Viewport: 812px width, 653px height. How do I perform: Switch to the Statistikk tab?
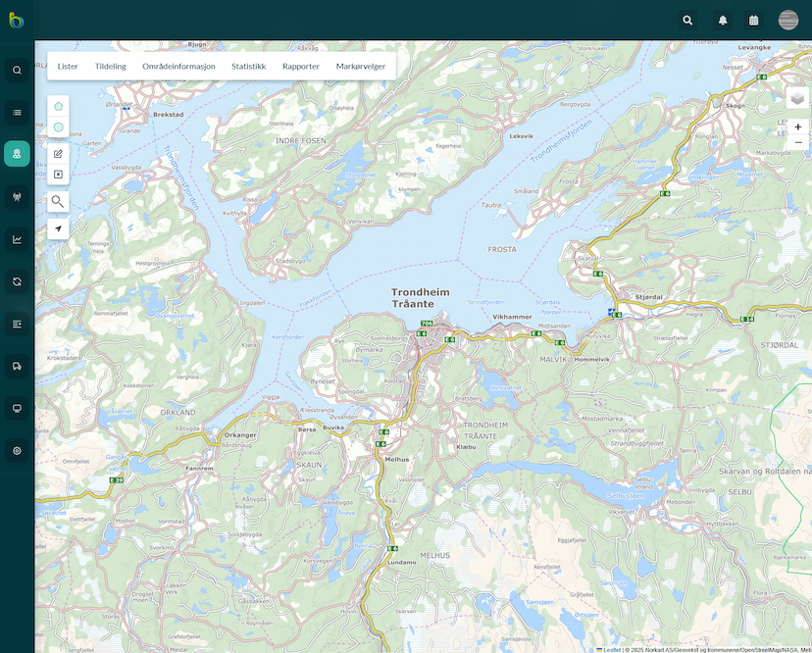pyautogui.click(x=248, y=67)
